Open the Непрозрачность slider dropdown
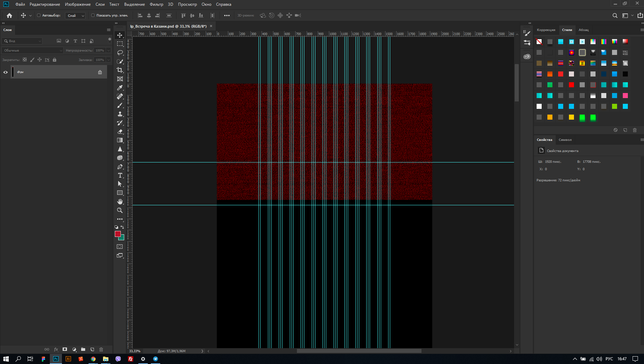 (108, 50)
